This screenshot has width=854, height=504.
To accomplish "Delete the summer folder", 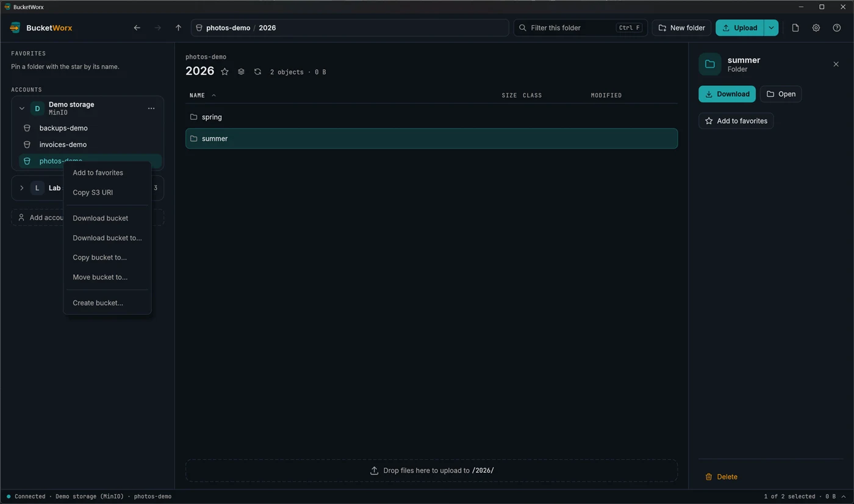I will pos(721,477).
